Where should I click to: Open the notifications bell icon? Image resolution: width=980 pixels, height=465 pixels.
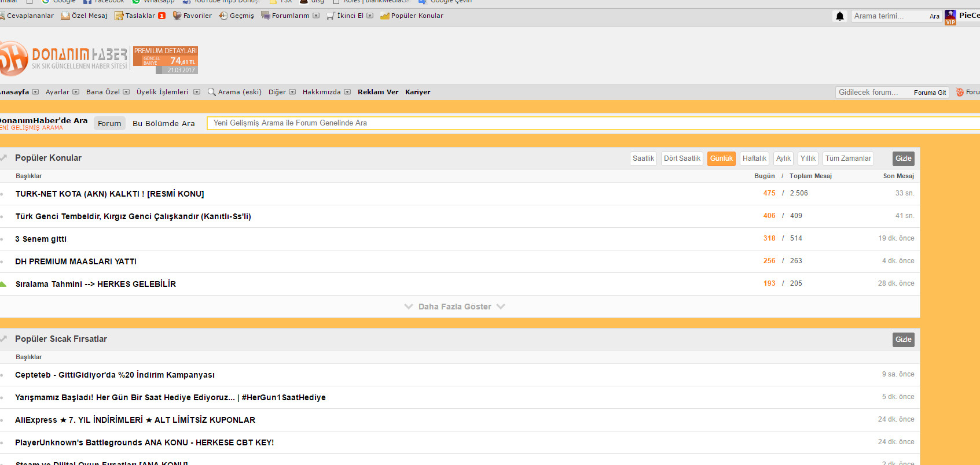coord(840,16)
